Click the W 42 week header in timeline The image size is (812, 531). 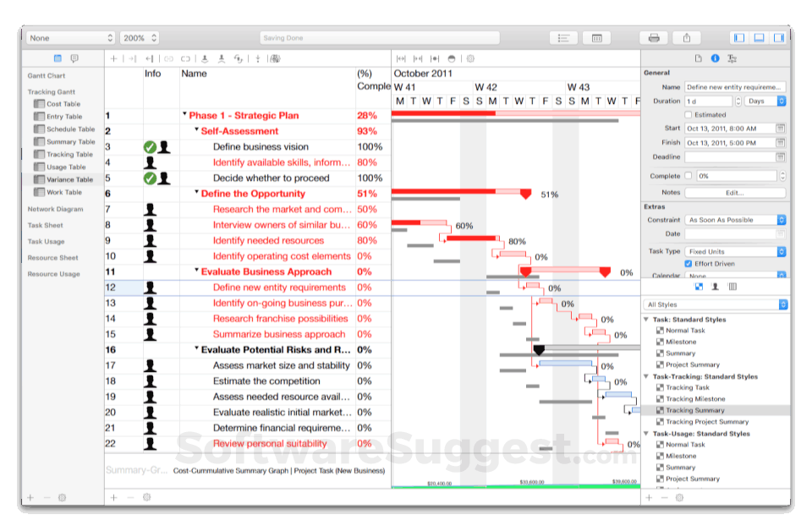point(486,87)
